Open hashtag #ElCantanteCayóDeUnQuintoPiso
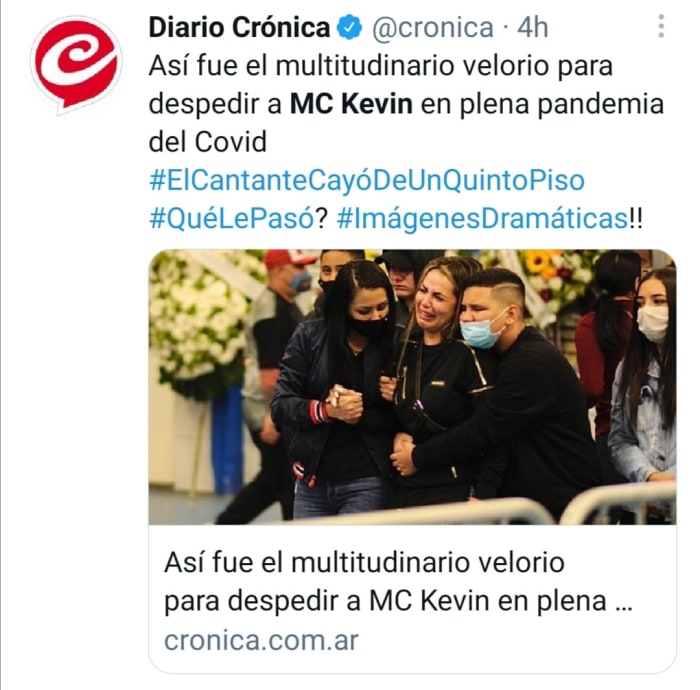Image resolution: width=700 pixels, height=690 pixels. coord(367,181)
